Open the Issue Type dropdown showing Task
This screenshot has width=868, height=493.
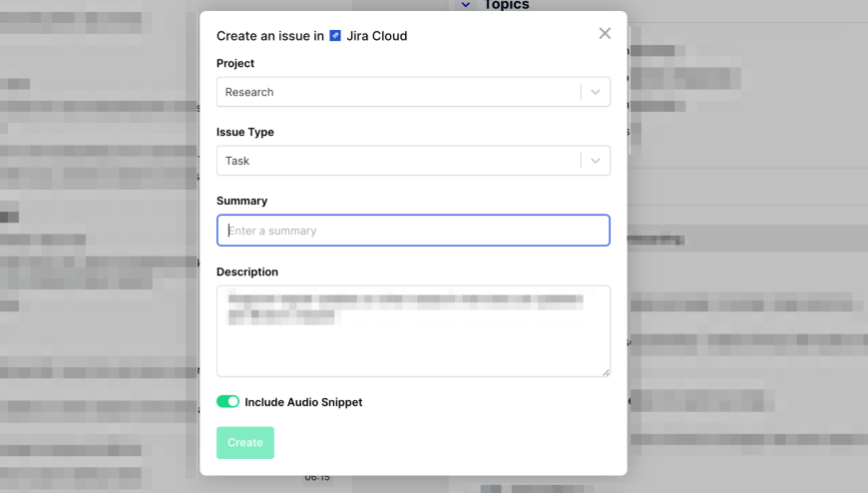point(413,161)
